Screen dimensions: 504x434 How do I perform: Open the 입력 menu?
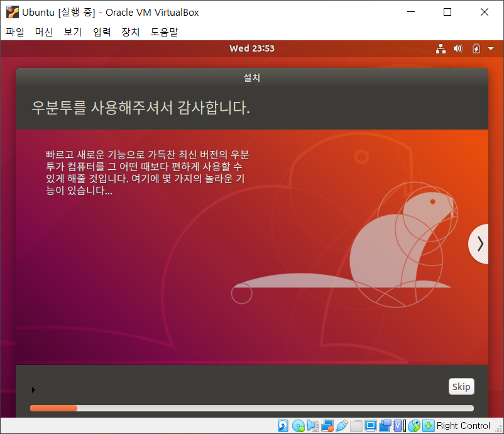click(102, 32)
